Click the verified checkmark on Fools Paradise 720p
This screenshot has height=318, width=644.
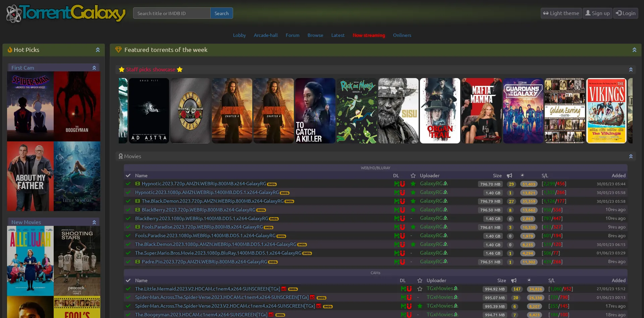[x=128, y=227]
